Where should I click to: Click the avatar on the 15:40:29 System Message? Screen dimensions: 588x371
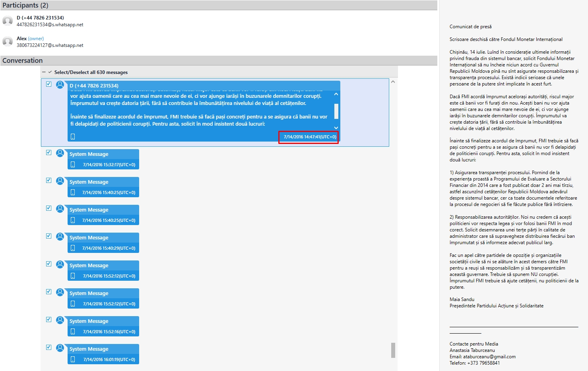coord(60,237)
